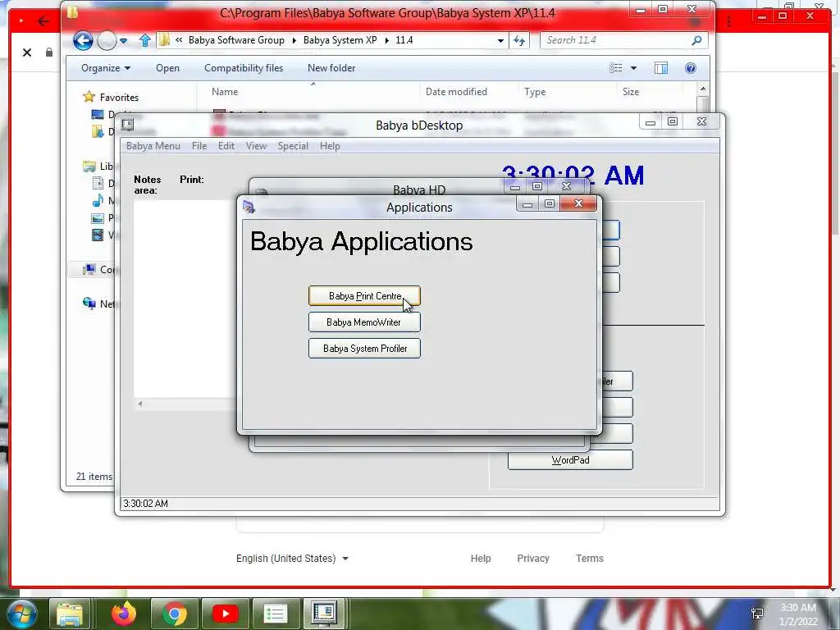Click the Babya bDesktop window title icon
The width and height of the screenshot is (840, 630).
[127, 125]
